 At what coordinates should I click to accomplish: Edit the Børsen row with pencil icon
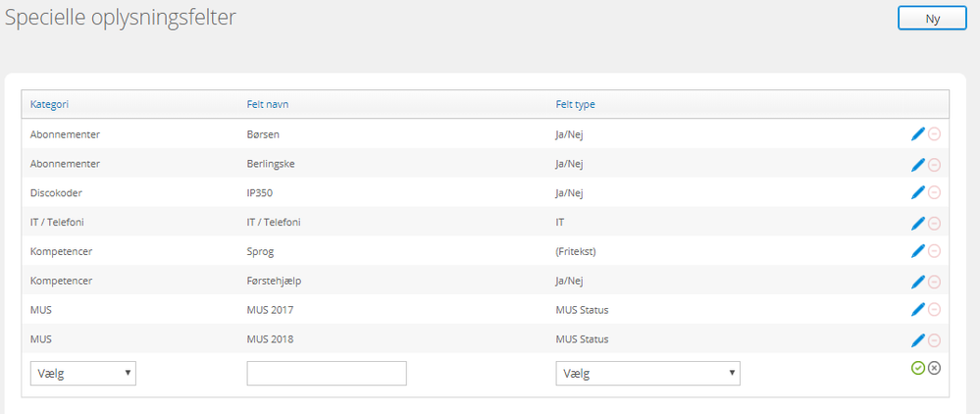[917, 133]
